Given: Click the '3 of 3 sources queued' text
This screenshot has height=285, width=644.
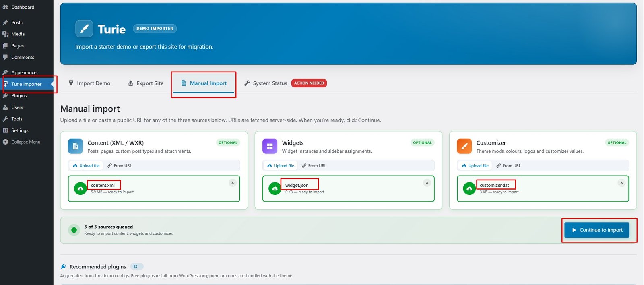Looking at the screenshot, I should pos(108,227).
